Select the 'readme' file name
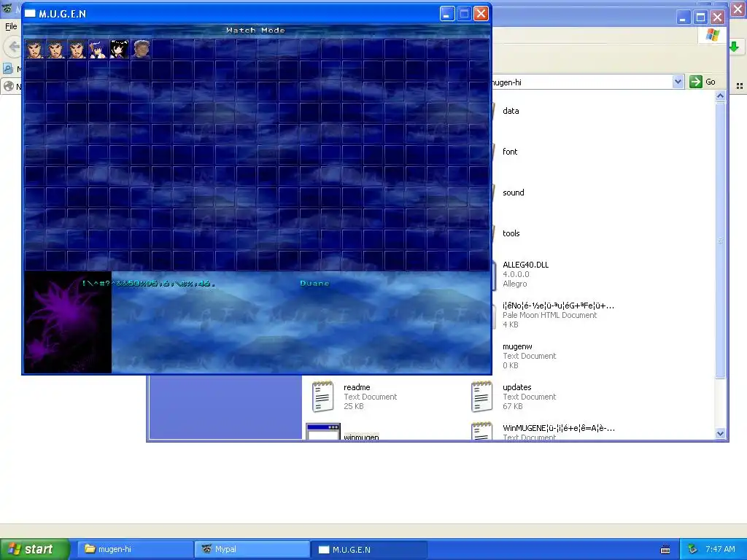 tap(357, 388)
